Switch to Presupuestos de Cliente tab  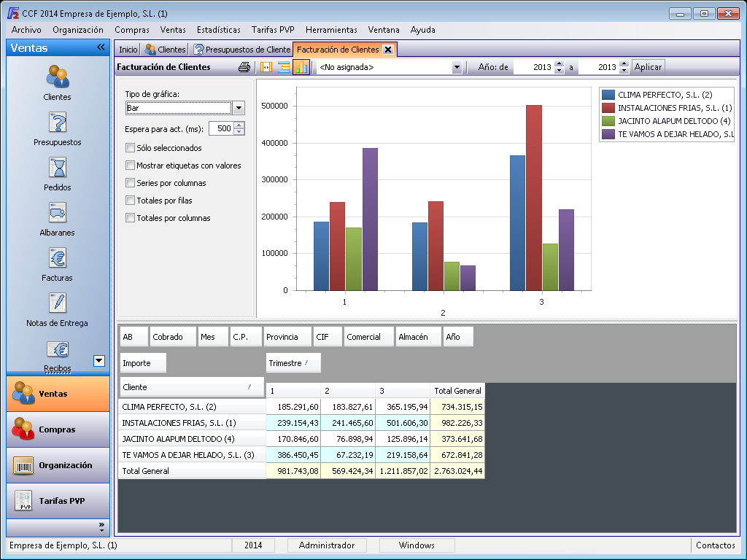tap(242, 50)
